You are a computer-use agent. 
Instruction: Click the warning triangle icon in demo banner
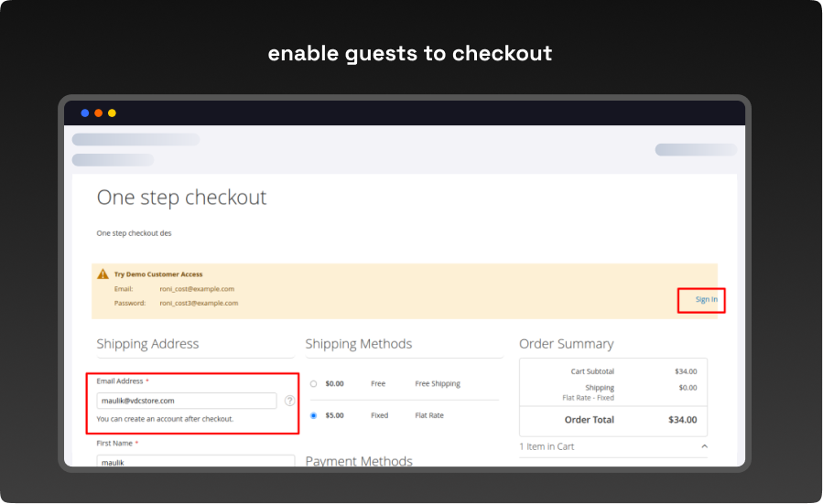(x=102, y=274)
